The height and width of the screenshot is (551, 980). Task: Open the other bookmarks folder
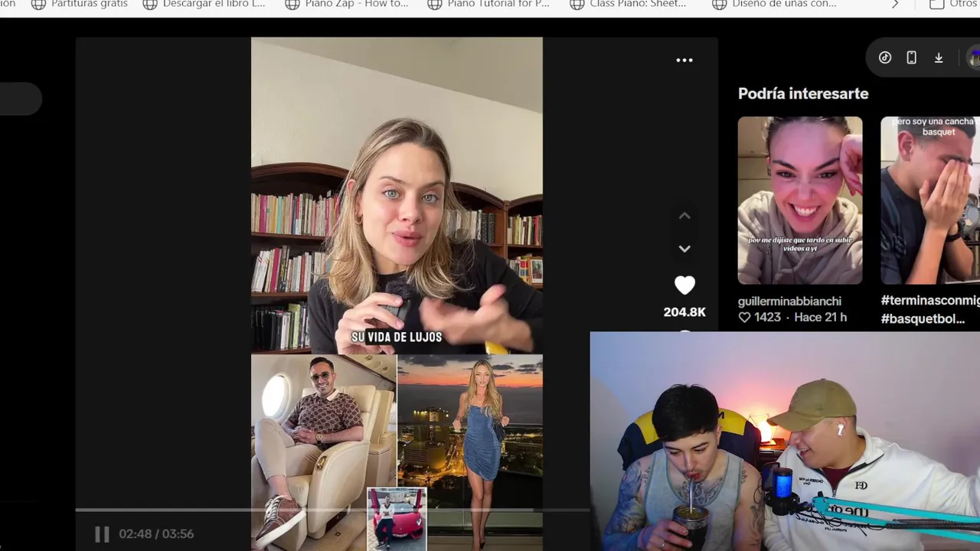tap(954, 4)
